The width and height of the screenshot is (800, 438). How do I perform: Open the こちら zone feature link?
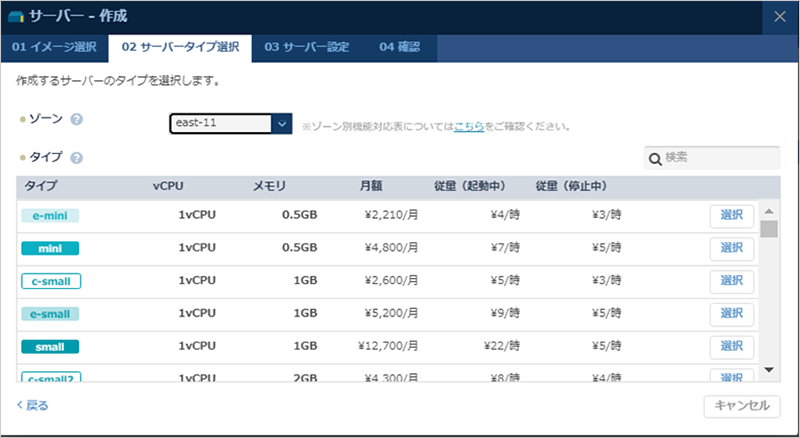(x=469, y=127)
